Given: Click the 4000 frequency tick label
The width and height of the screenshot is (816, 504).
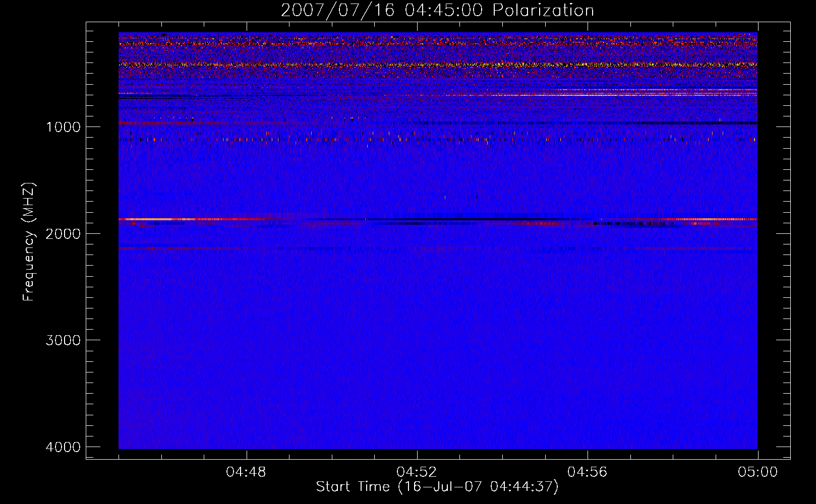Looking at the screenshot, I should [63, 447].
